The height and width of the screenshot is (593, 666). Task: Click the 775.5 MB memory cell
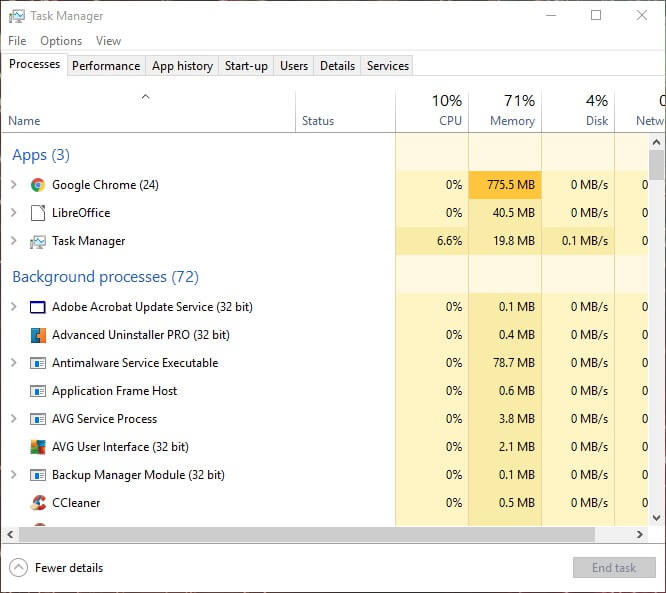click(x=505, y=185)
